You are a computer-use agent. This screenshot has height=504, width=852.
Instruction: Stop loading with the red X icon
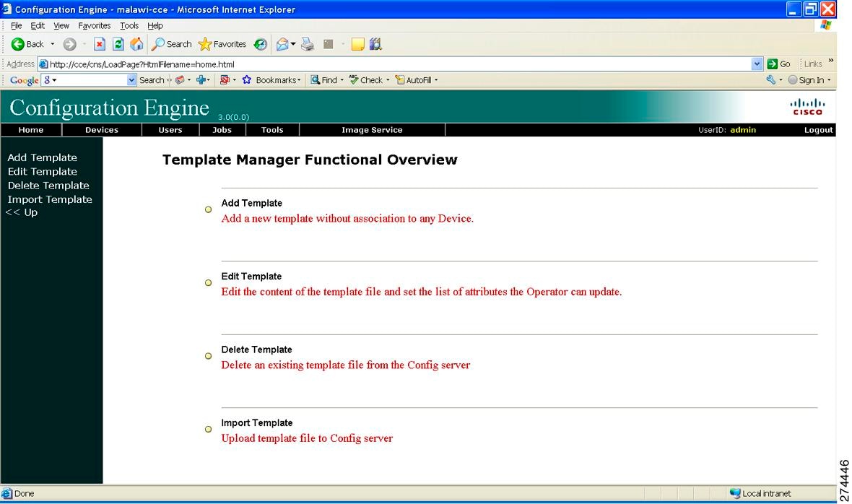click(100, 44)
